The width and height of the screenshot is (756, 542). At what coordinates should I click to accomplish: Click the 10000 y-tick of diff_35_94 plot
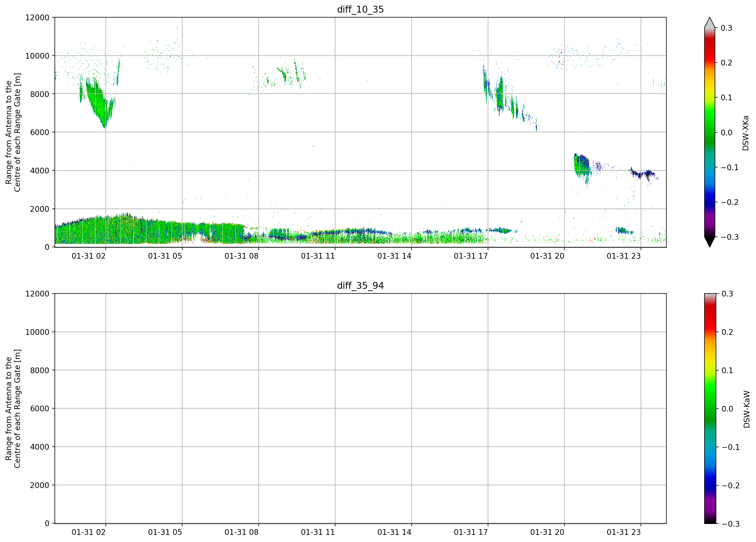click(37, 332)
